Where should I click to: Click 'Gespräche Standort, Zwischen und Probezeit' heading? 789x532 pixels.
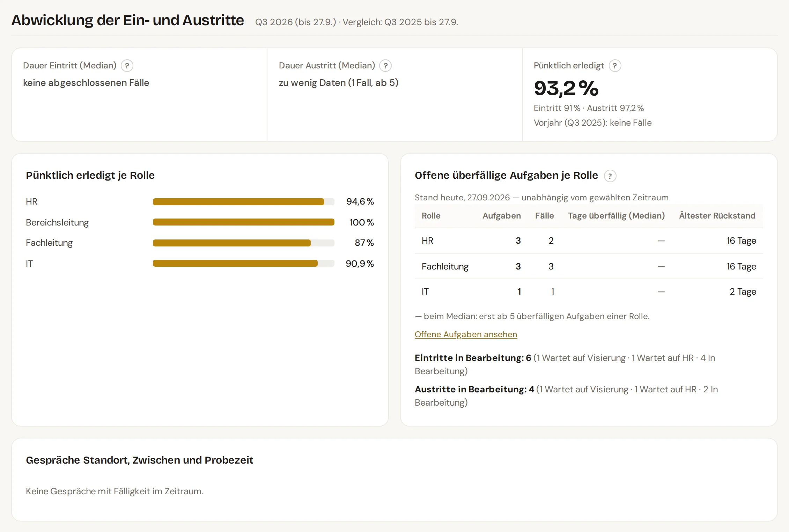(139, 460)
